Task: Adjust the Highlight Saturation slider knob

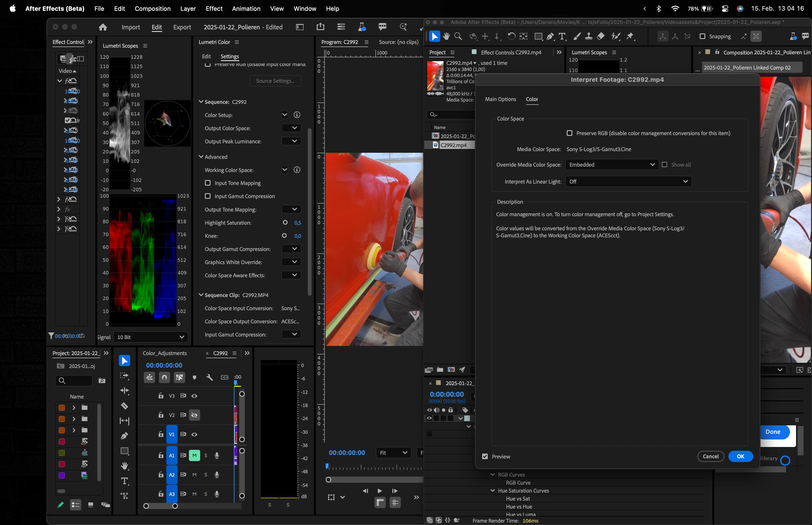Action: point(285,223)
